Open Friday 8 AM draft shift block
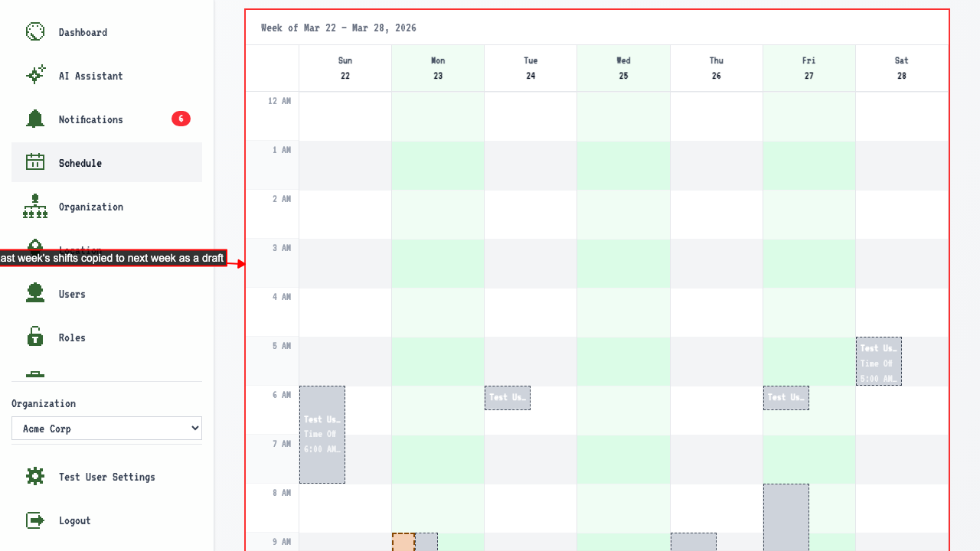The image size is (980, 551). (x=786, y=517)
